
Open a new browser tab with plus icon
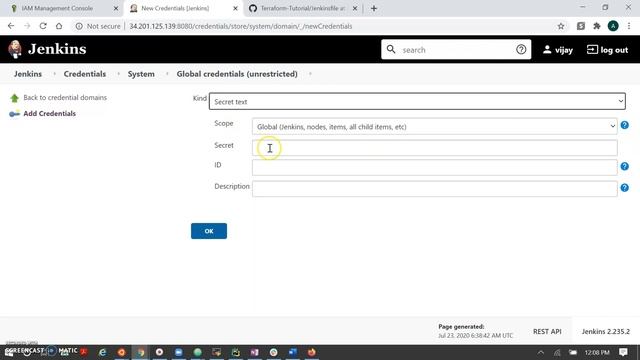click(x=374, y=8)
